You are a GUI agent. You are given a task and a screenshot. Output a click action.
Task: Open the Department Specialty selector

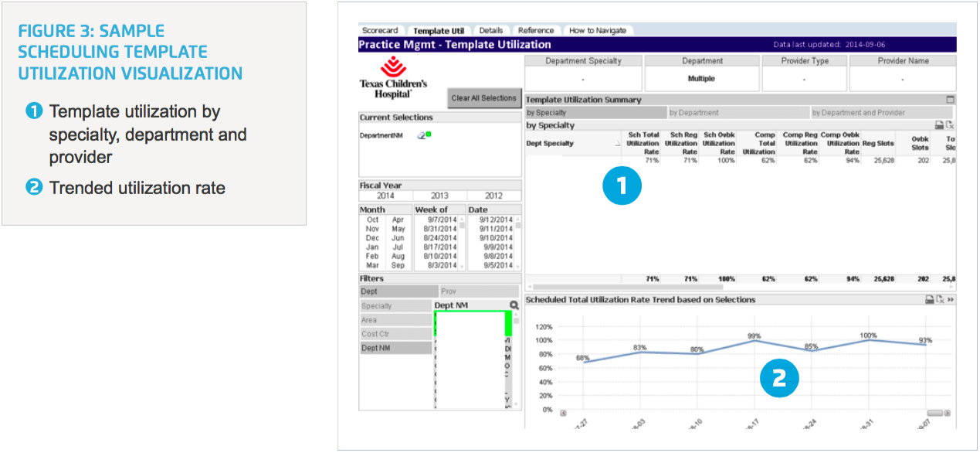(x=582, y=70)
